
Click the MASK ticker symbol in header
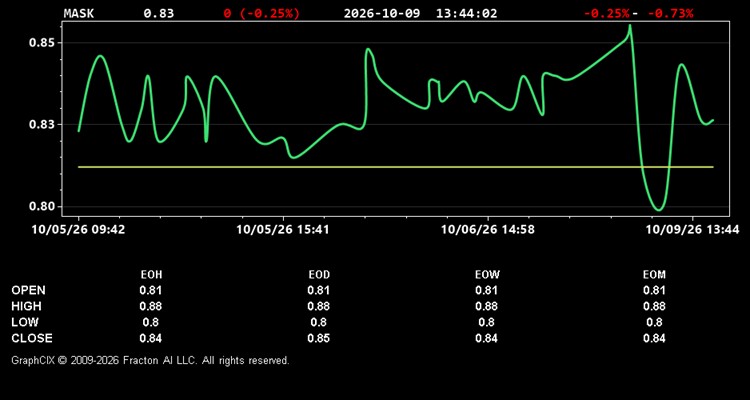[x=79, y=13]
